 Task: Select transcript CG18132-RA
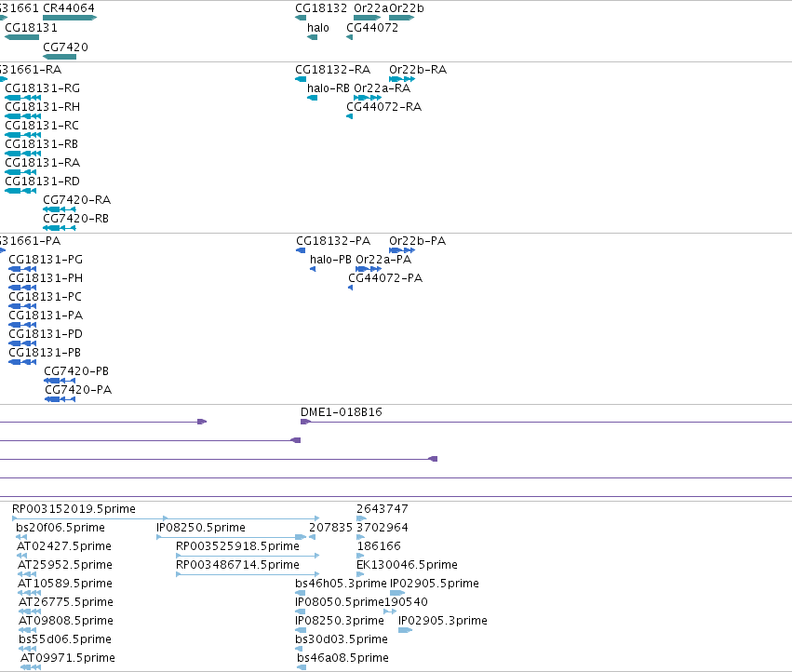click(333, 69)
